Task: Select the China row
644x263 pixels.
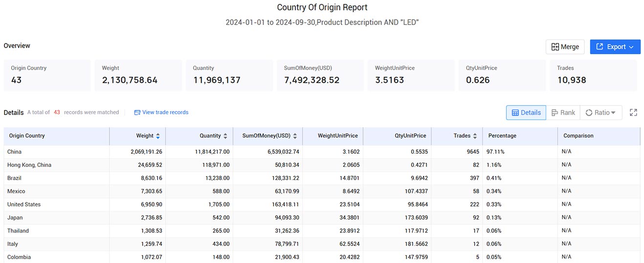Action: click(15, 152)
